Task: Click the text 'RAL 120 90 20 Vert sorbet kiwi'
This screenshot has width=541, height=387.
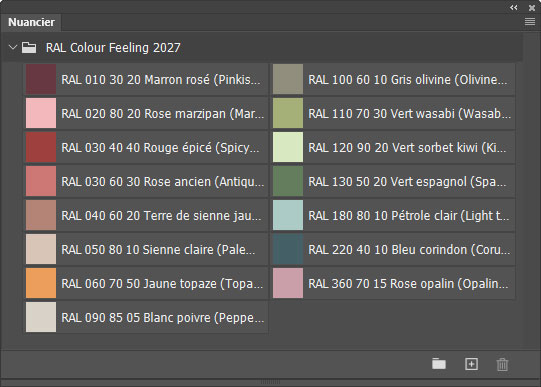Action: click(x=393, y=148)
